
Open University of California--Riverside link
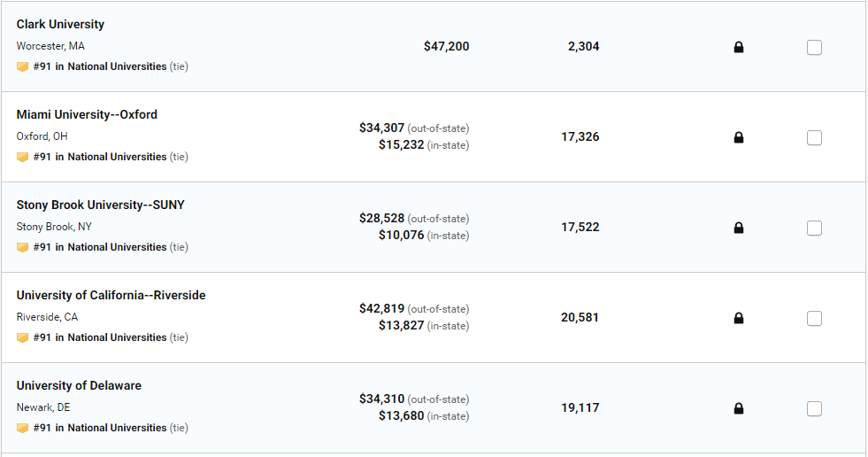(x=111, y=295)
